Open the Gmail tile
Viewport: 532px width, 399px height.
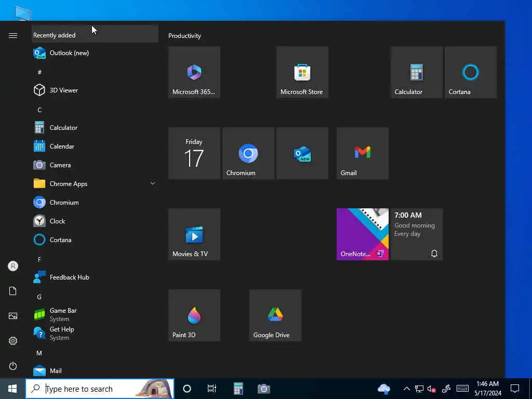pyautogui.click(x=362, y=153)
